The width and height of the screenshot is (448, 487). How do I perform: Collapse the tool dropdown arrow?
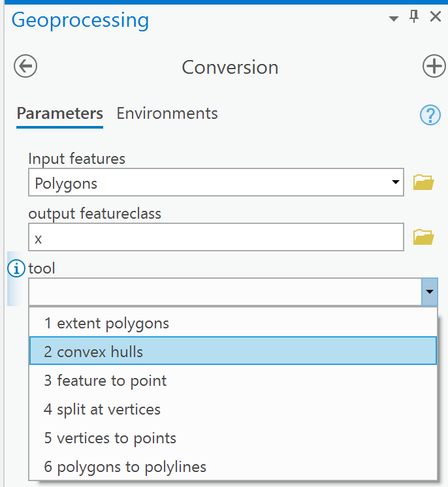[x=430, y=292]
